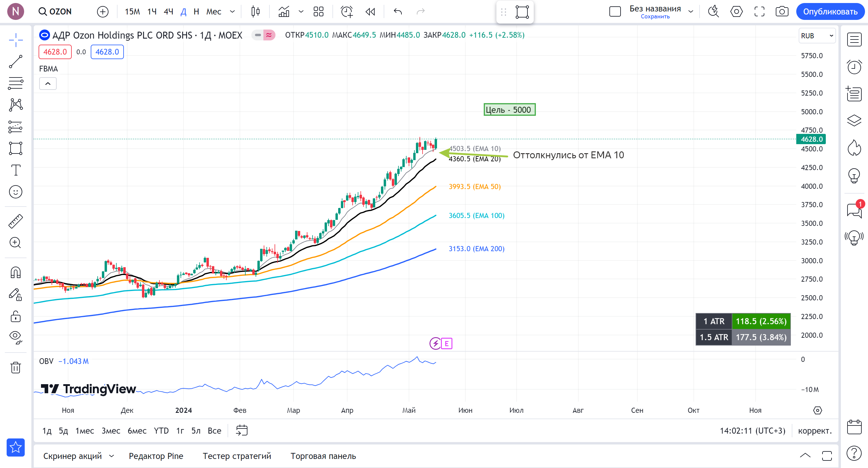Viewport: 868px width, 468px height.
Task: Click the Цель - 5000 green label
Action: click(509, 109)
